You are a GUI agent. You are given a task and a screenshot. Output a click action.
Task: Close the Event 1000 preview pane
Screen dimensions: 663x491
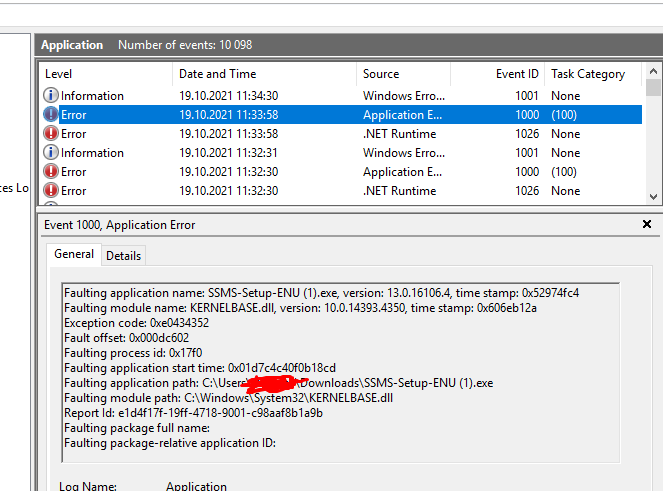pos(647,225)
